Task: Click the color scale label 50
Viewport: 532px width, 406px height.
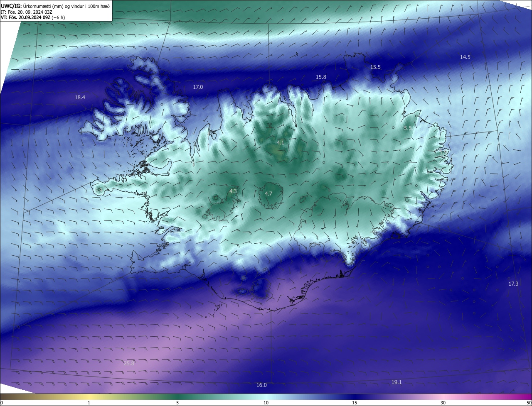Action: (x=529, y=403)
